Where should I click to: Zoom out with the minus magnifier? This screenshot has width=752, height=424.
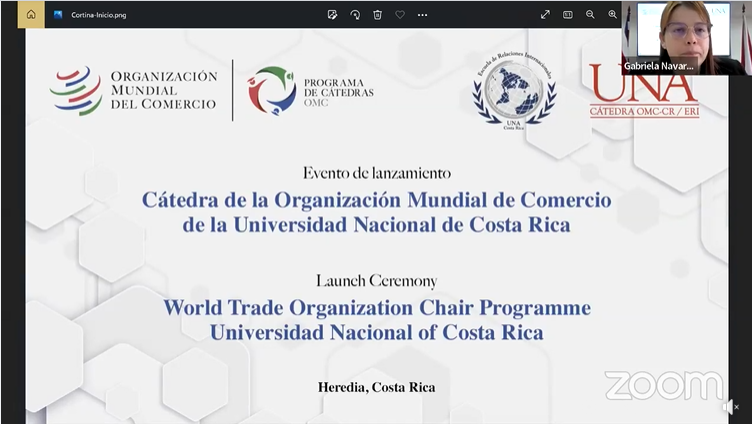point(590,15)
